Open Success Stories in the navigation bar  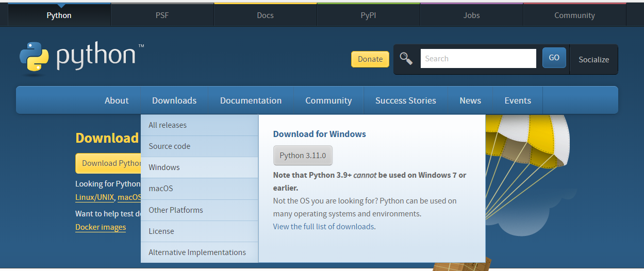point(405,101)
